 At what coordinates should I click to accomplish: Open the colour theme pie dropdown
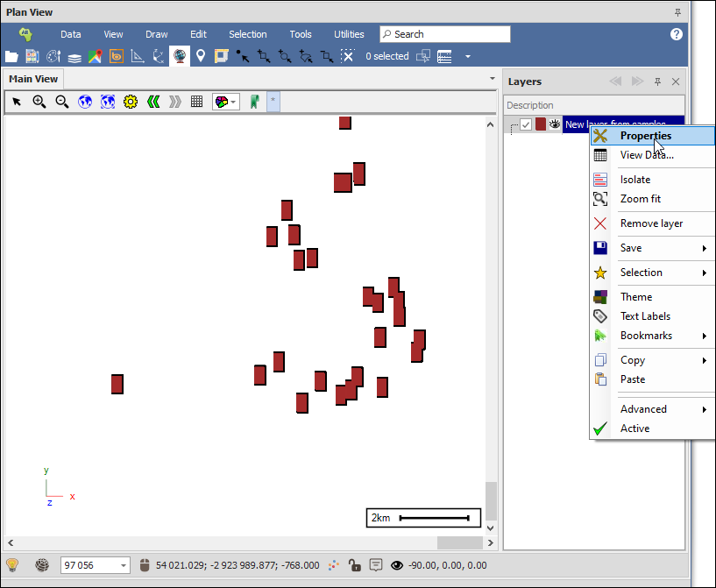pos(226,102)
